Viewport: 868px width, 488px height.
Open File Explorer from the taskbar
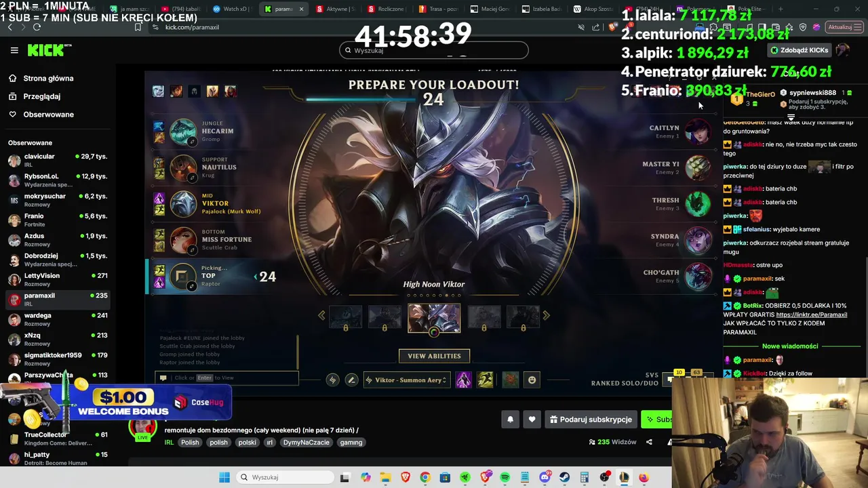(385, 477)
